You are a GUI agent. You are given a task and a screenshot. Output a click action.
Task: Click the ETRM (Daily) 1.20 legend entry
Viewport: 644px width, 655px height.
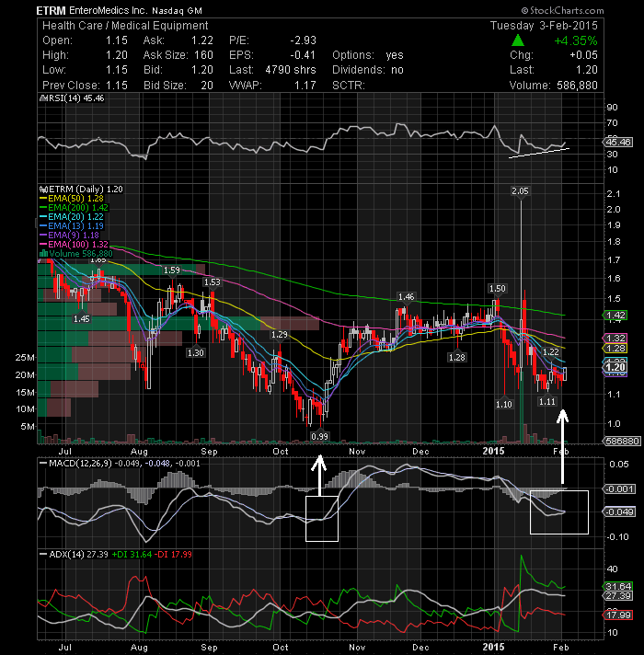coord(86,190)
